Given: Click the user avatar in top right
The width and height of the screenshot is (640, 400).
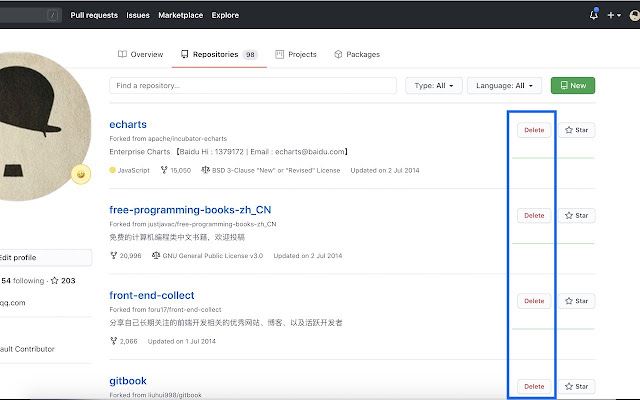Looking at the screenshot, I should 634,15.
